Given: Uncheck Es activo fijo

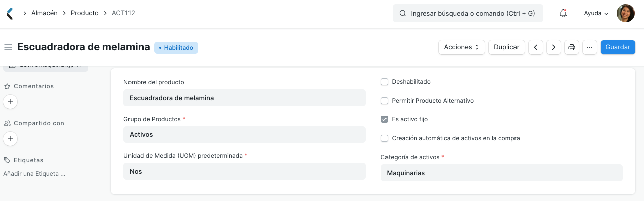Looking at the screenshot, I should click(384, 119).
